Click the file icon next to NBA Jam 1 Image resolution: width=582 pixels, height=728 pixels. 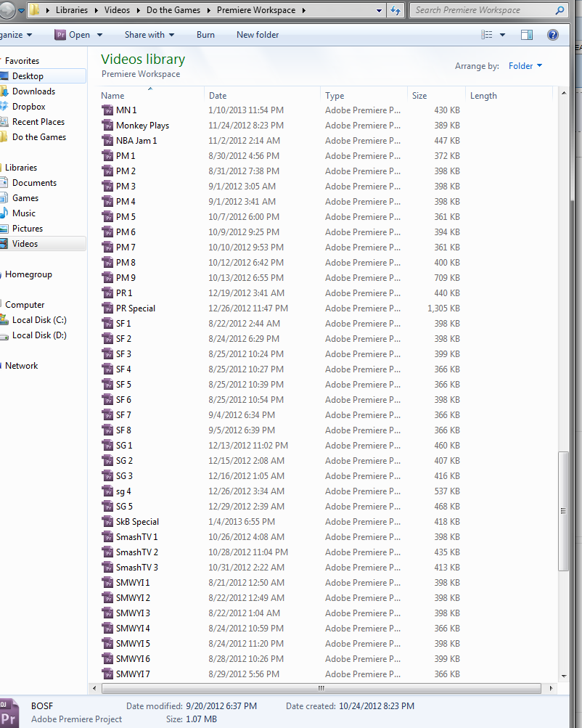coord(107,141)
